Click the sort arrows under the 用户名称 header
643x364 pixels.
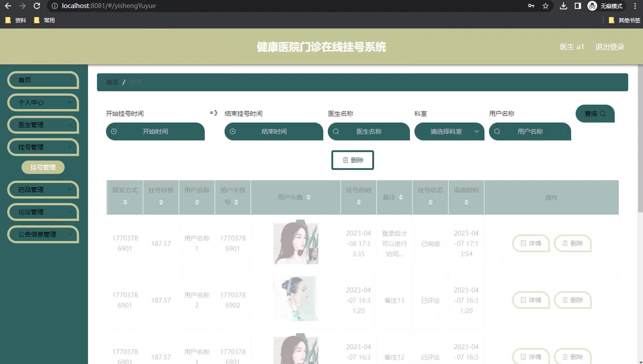pos(197,202)
